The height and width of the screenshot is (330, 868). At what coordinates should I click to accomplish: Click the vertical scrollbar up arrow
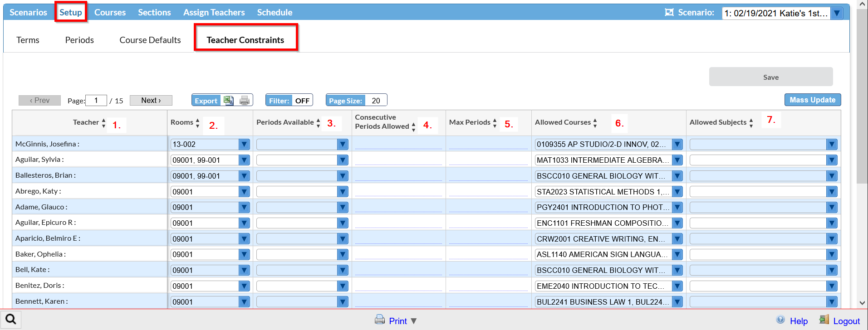[x=862, y=4]
